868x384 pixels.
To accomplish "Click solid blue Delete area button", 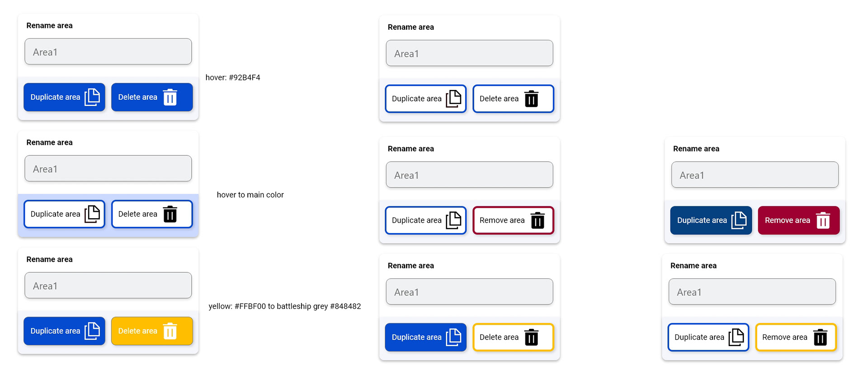I will point(152,97).
